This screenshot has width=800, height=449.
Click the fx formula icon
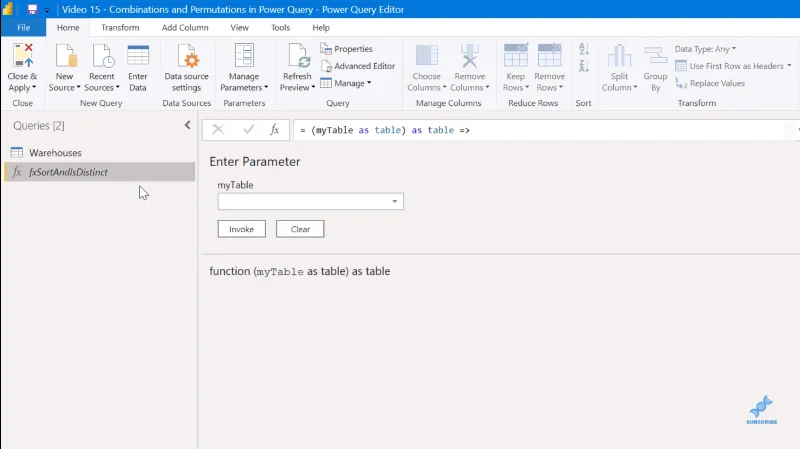[274, 130]
